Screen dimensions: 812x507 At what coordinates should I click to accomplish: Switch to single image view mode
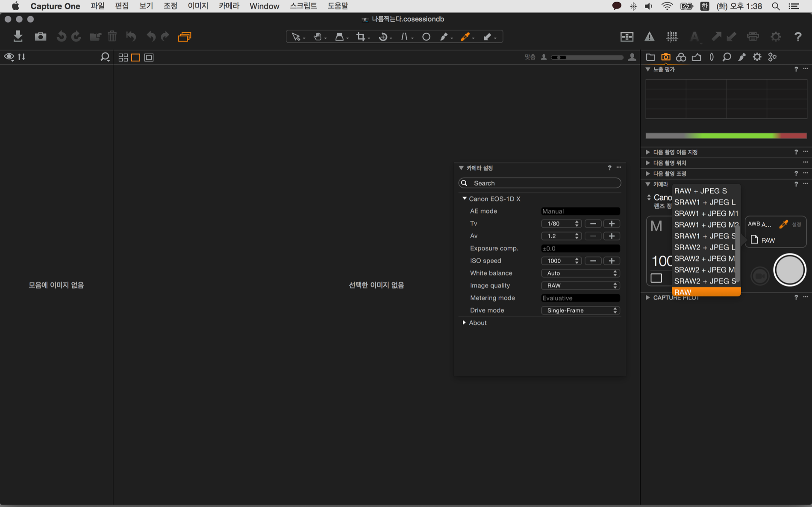(135, 57)
